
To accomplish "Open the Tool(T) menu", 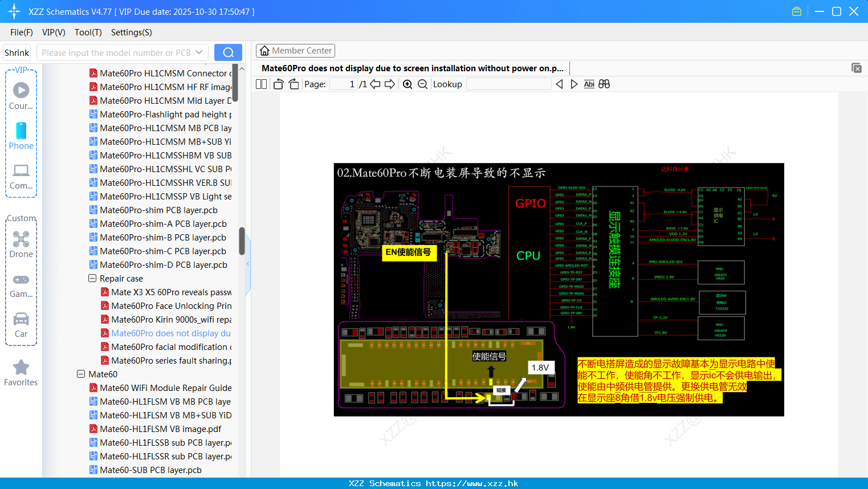I will pyautogui.click(x=88, y=32).
